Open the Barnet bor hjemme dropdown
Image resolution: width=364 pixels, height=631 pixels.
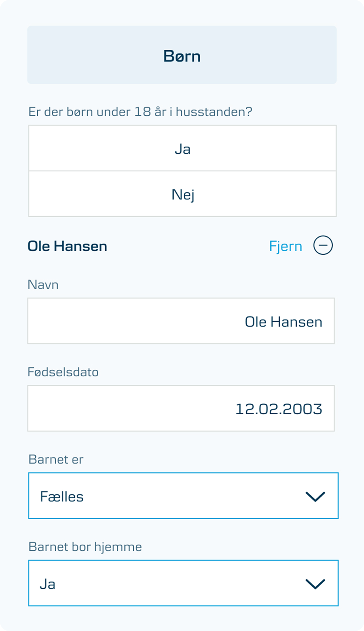(175, 583)
